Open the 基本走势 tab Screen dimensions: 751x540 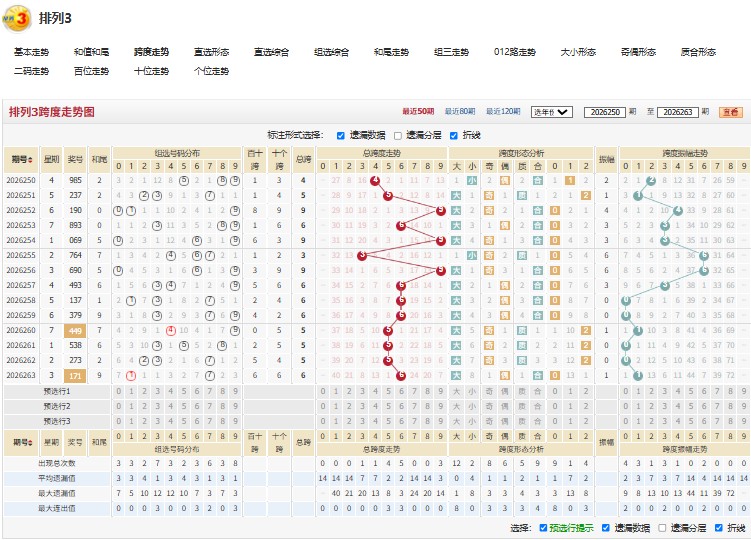click(x=31, y=52)
